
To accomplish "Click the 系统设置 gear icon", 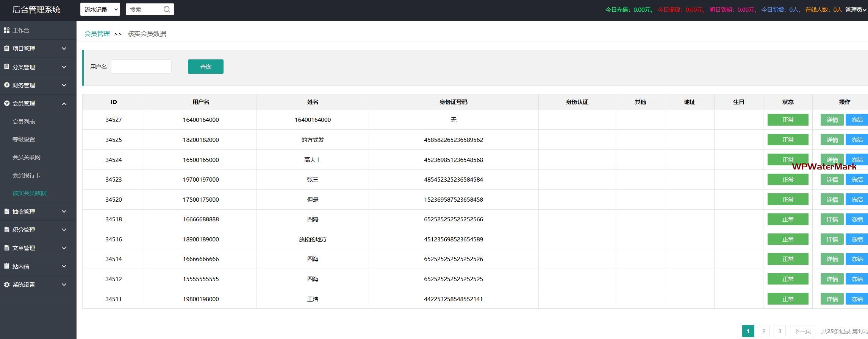I will tap(6, 285).
